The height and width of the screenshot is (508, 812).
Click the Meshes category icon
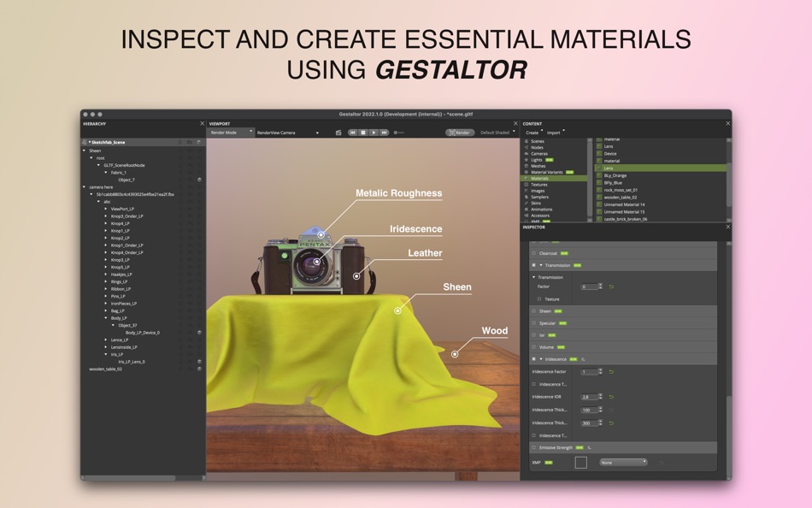point(527,166)
